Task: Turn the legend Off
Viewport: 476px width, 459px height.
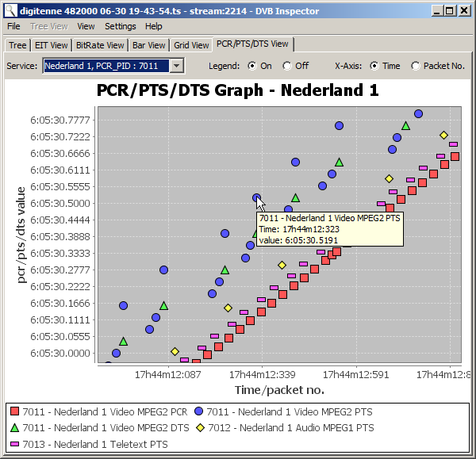Action: (x=287, y=66)
